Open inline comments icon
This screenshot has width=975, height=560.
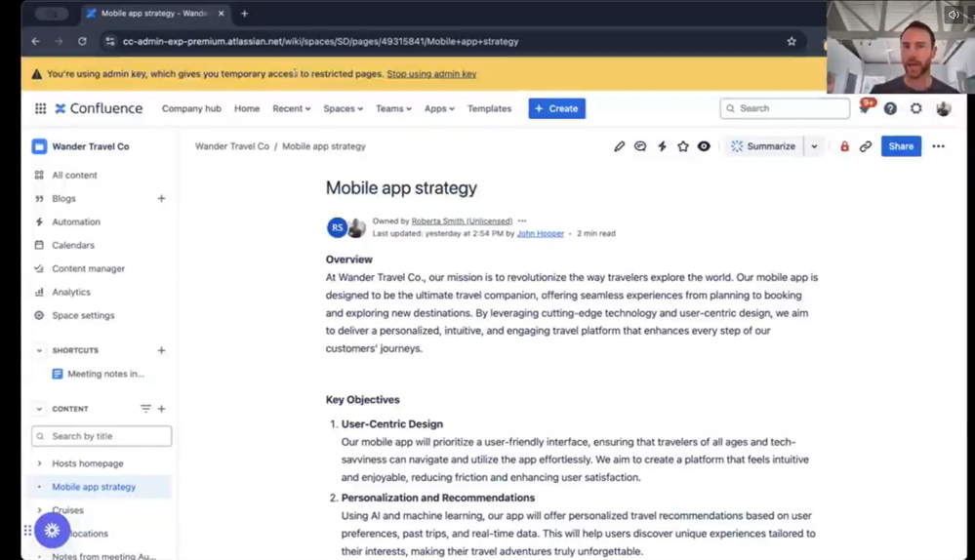point(640,146)
